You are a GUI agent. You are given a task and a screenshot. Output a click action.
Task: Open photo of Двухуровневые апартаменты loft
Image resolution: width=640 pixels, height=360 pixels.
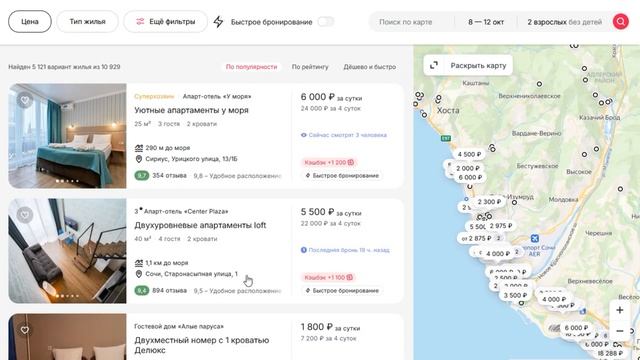[67, 251]
